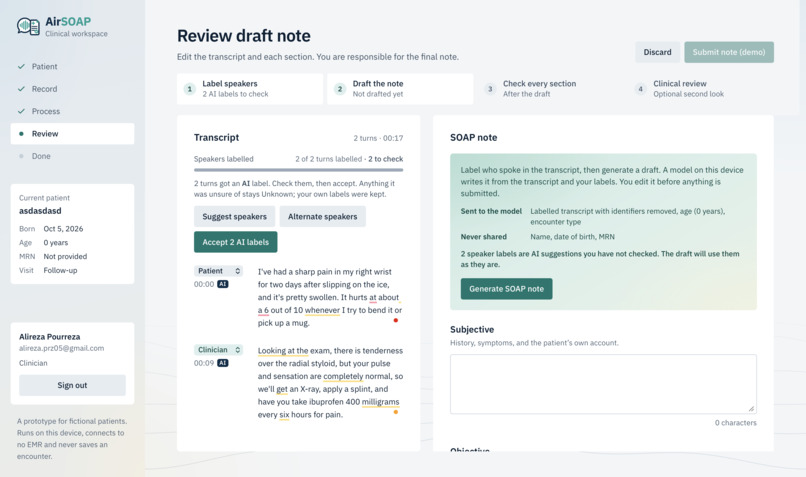Open the Patient speaker dropdown
806x477 pixels.
(x=218, y=271)
